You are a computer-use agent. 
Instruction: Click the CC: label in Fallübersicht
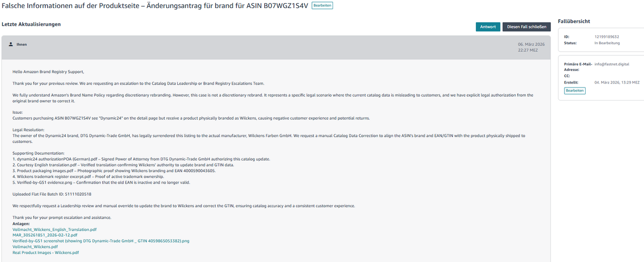(568, 76)
